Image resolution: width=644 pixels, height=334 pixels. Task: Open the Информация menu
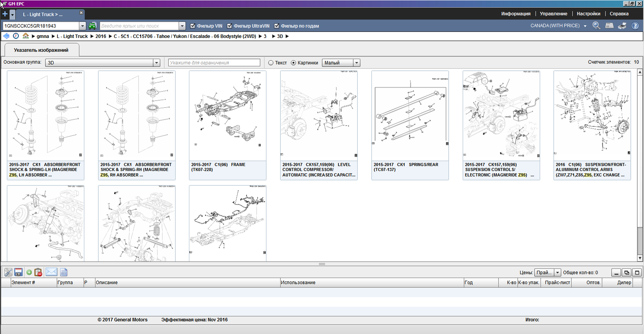coord(515,14)
